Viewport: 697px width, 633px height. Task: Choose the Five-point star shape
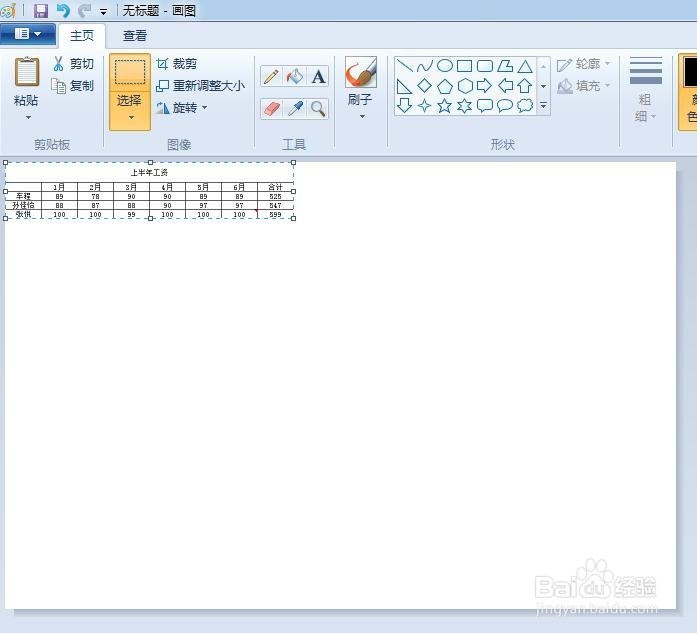pyautogui.click(x=445, y=105)
